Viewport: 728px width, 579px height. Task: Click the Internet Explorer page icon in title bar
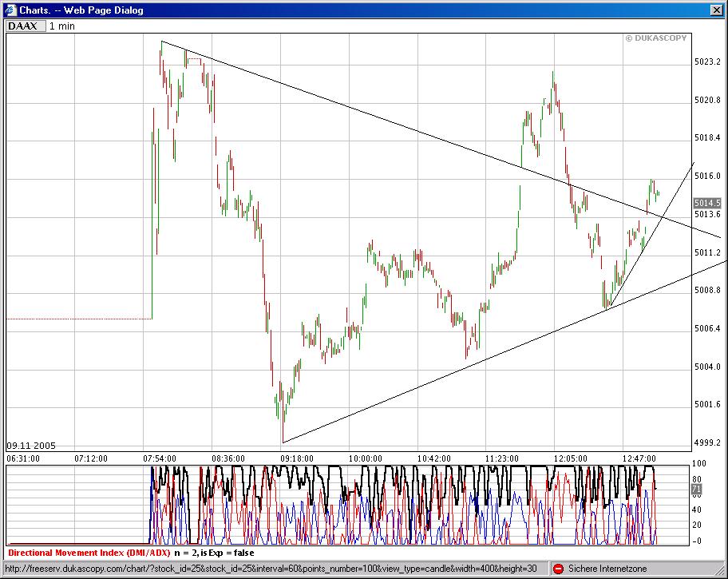pyautogui.click(x=10, y=10)
